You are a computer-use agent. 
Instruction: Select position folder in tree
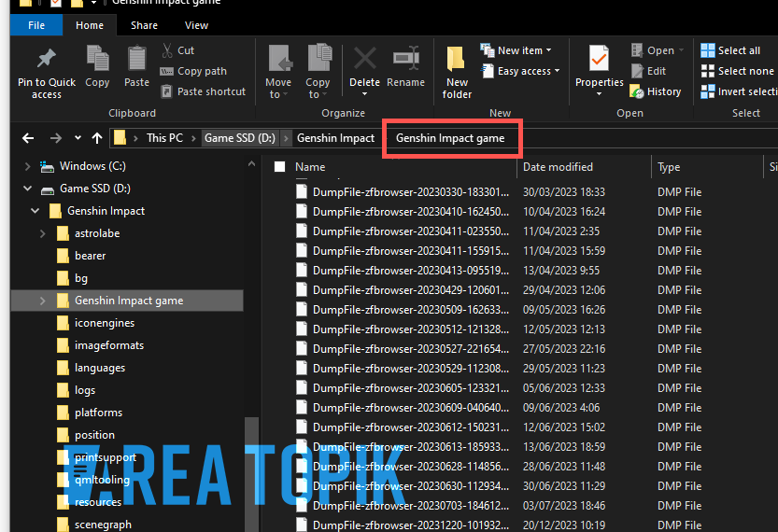click(x=94, y=435)
